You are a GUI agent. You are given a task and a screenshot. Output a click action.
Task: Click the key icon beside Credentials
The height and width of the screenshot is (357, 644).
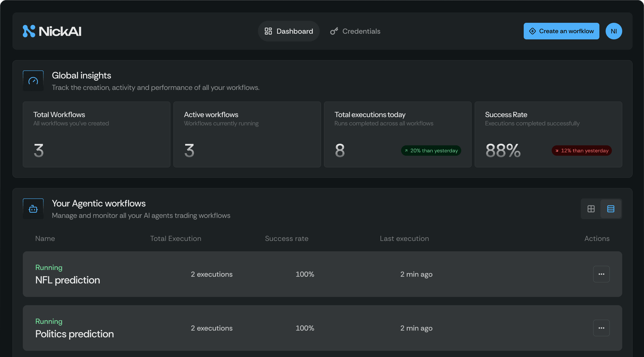click(334, 31)
